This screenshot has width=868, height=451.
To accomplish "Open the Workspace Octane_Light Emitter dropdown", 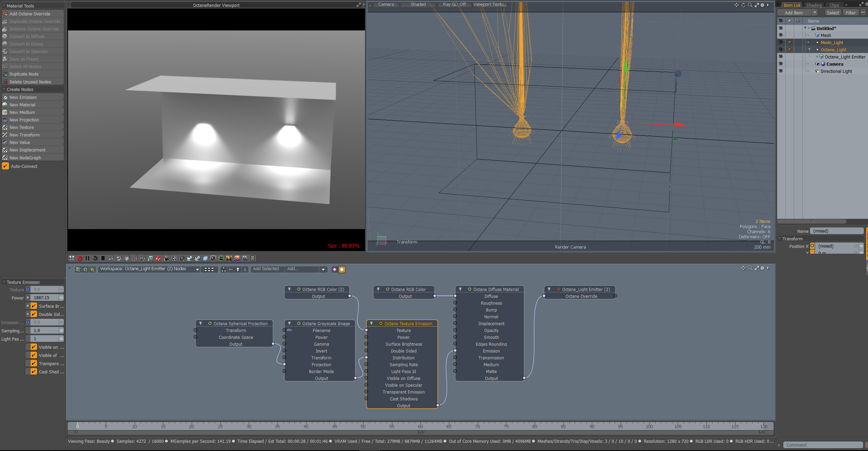I will tap(197, 269).
